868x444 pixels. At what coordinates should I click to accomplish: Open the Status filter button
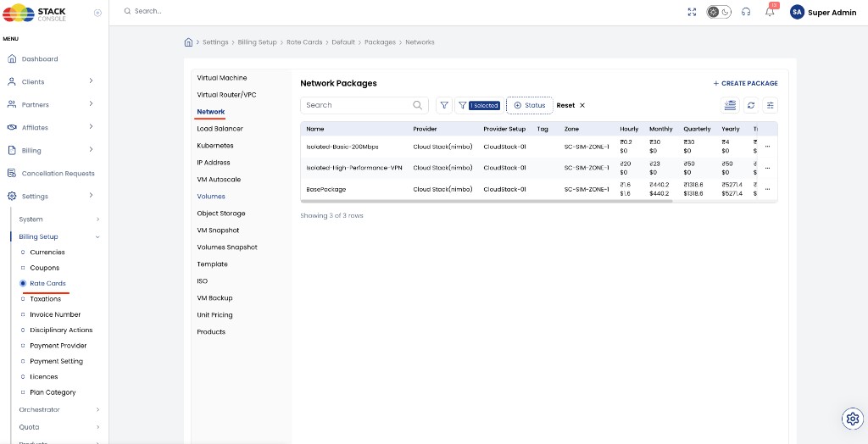click(x=530, y=105)
